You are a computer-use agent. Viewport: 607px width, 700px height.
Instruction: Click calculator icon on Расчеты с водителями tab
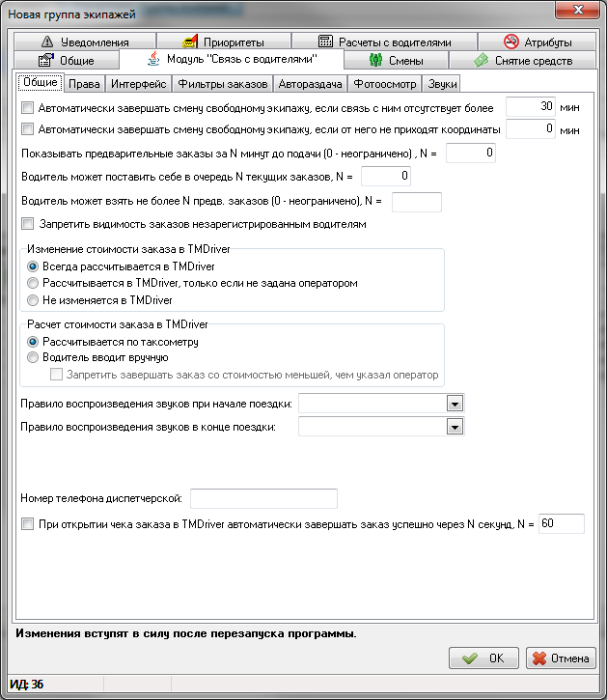click(325, 42)
